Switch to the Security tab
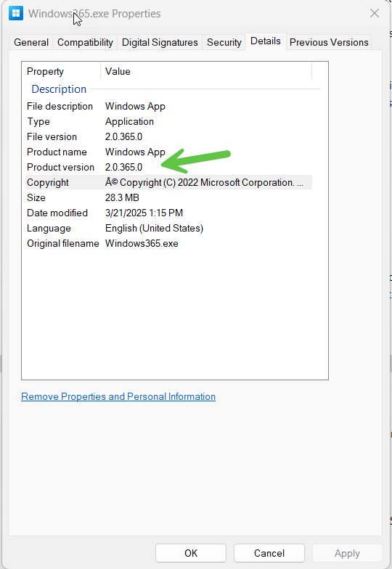 224,42
